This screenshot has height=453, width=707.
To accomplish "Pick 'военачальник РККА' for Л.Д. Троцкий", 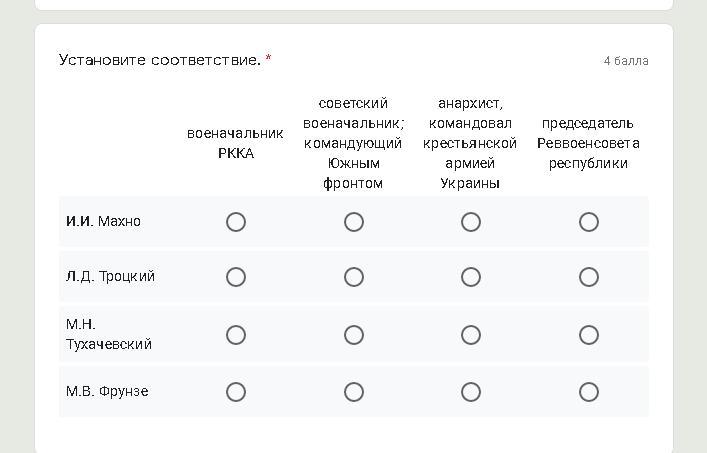I will click(x=236, y=277).
